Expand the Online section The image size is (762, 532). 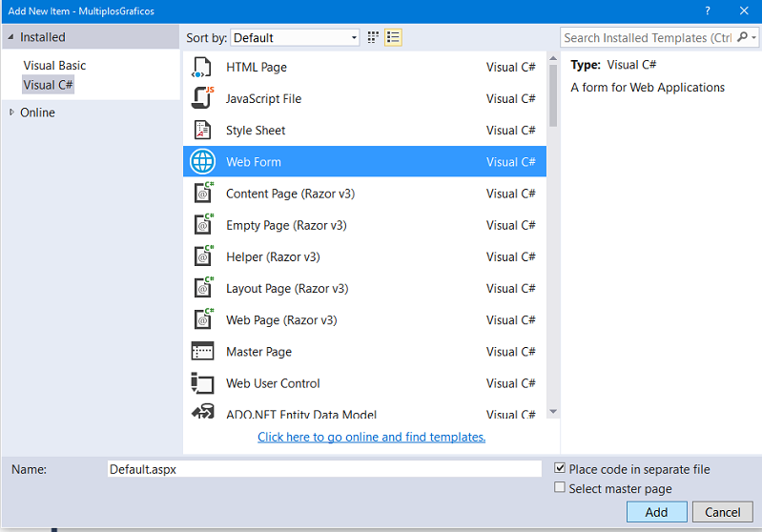tap(11, 113)
